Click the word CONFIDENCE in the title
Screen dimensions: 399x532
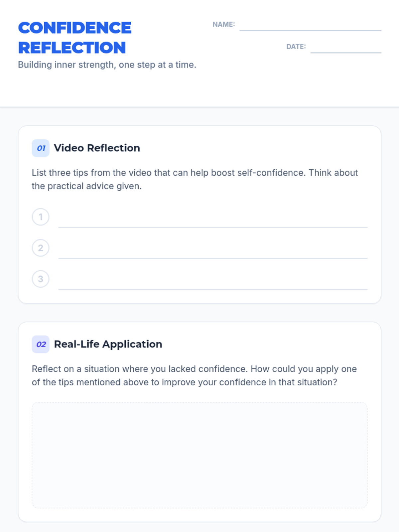(x=75, y=28)
